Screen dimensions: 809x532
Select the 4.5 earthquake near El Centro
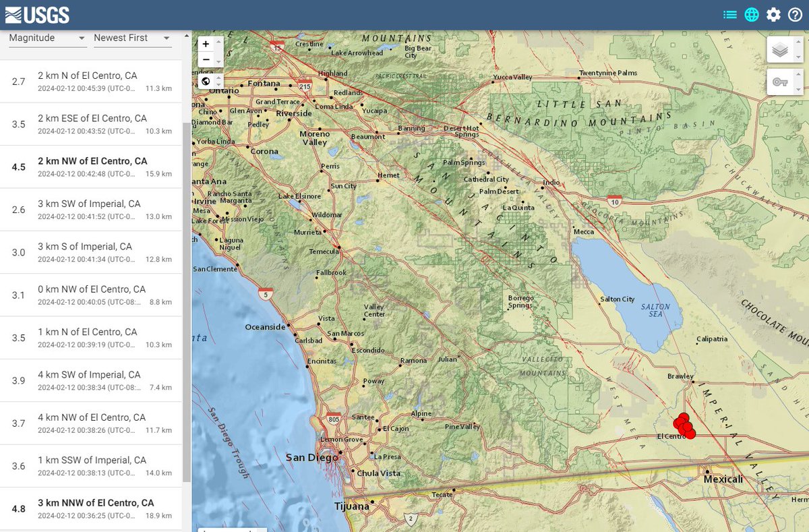91,167
